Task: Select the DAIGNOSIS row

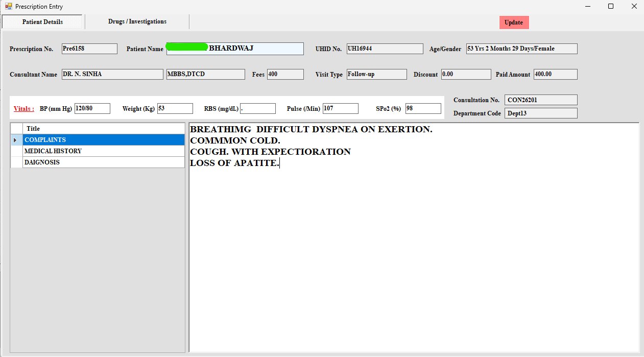Action: coord(104,162)
